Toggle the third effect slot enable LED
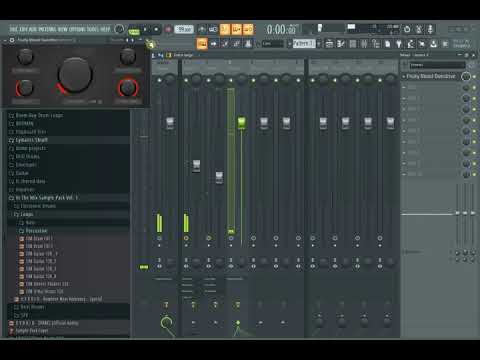Viewport: 480px width, 360px height. [x=474, y=99]
